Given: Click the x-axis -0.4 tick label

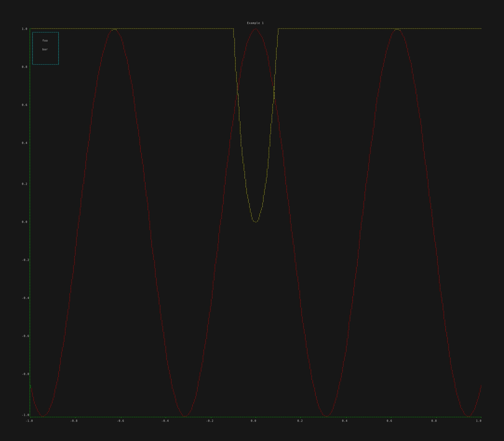Looking at the screenshot, I should [x=165, y=421].
